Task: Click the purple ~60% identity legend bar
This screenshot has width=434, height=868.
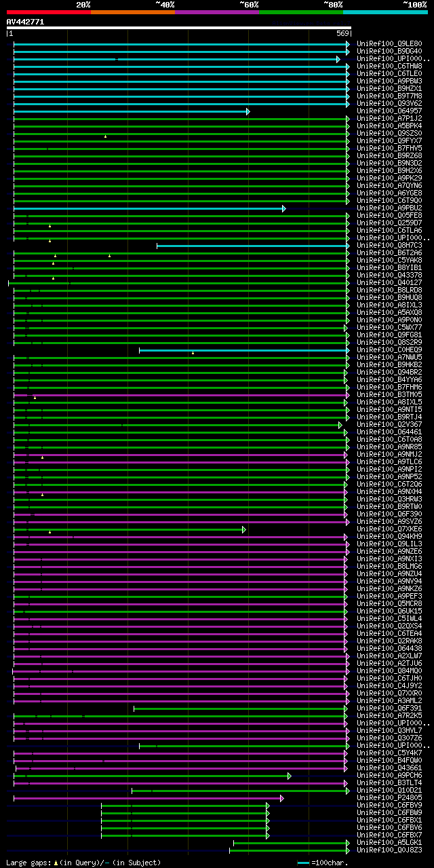Action: click(217, 12)
